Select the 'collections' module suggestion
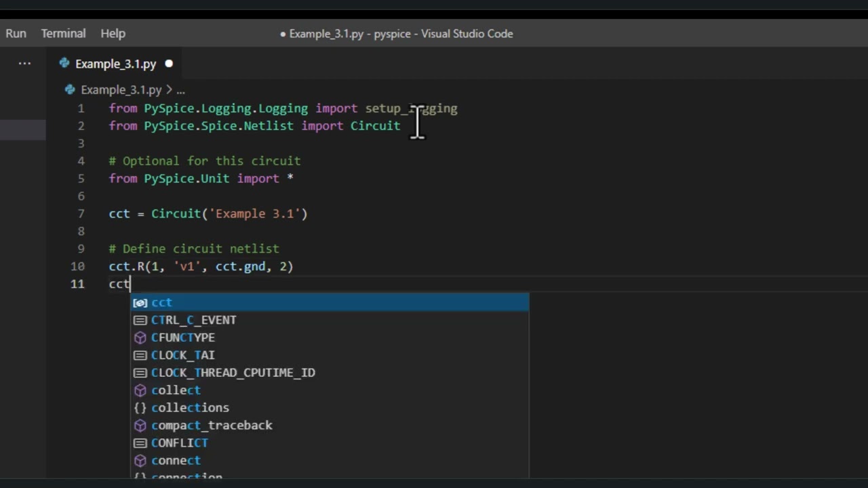868x488 pixels. point(330,408)
